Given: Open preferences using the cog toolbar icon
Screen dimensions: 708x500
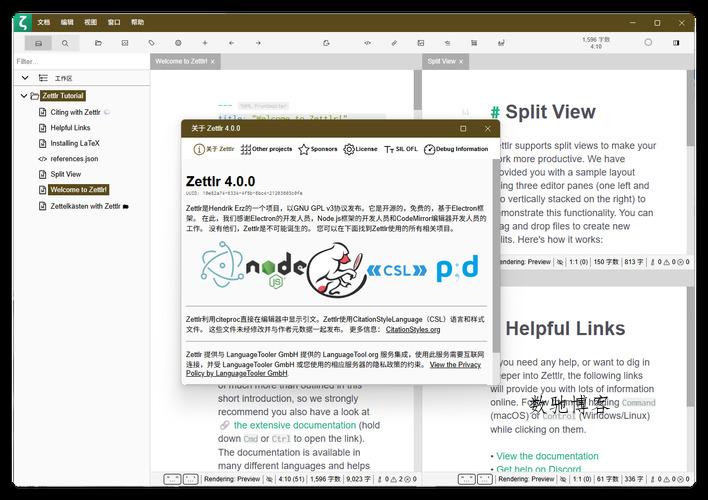Looking at the screenshot, I should point(178,43).
